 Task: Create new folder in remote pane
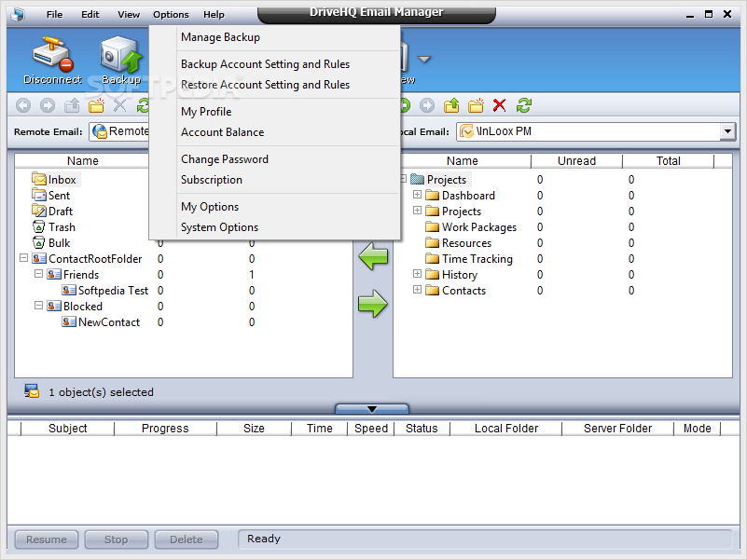tap(96, 105)
